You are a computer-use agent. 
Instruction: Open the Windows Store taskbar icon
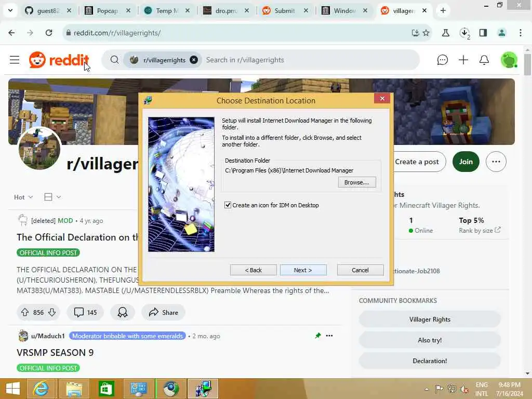click(x=106, y=389)
